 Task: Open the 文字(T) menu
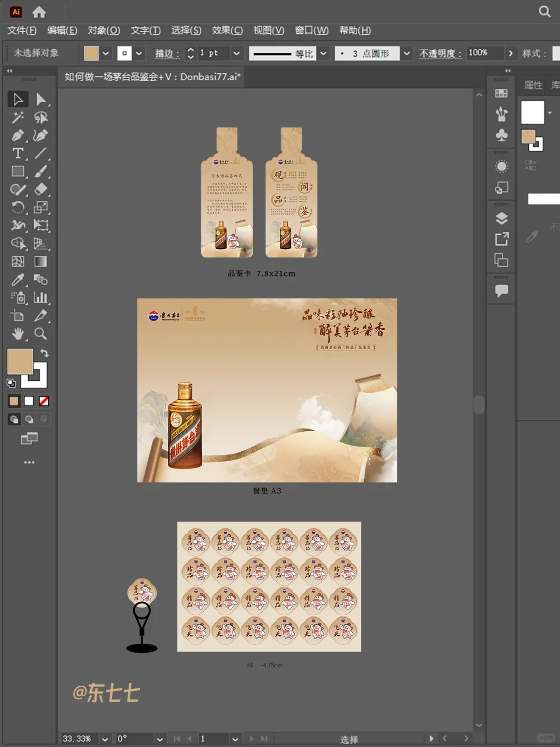point(146,31)
